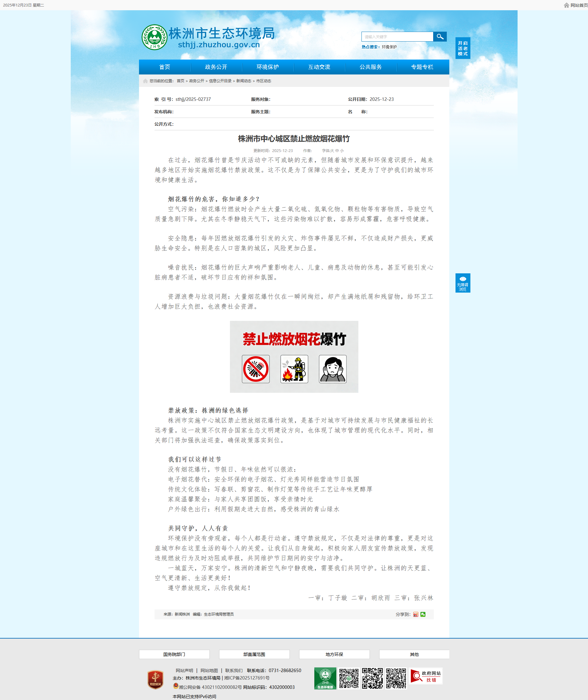Image resolution: width=588 pixels, height=700 pixels.
Task: Click the 网站首页 home icon at top right
Action: [566, 5]
